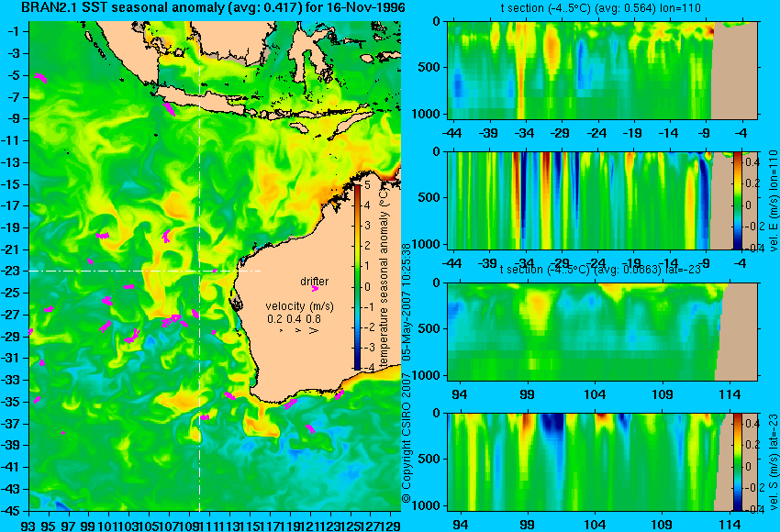
Task: Click the map's temperature anomaly colorbar
Action: pyautogui.click(x=357, y=277)
